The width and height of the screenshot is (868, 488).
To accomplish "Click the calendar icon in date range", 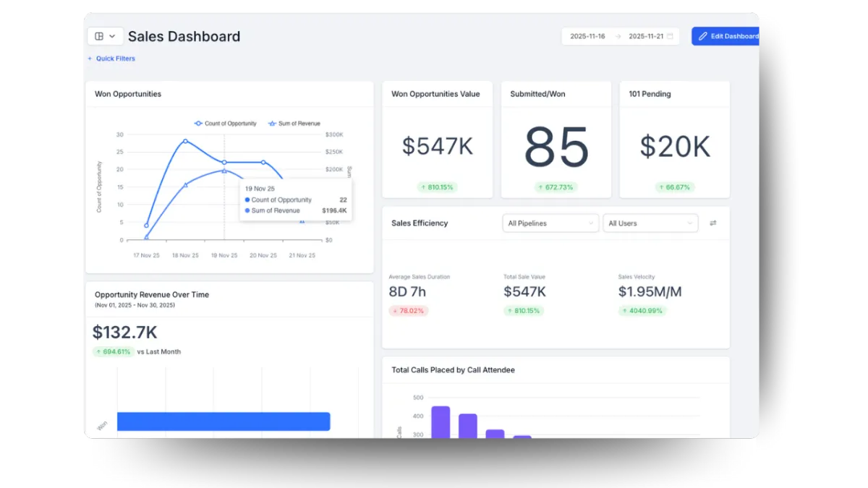I will tap(671, 36).
